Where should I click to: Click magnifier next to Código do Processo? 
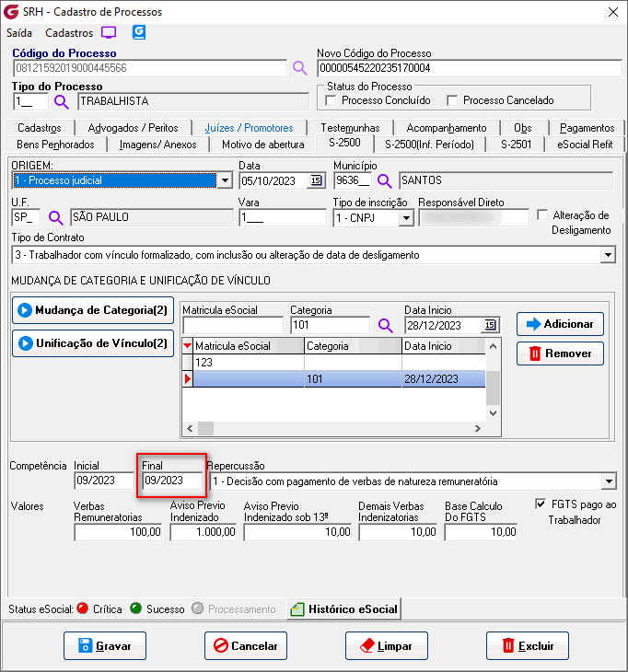point(300,68)
